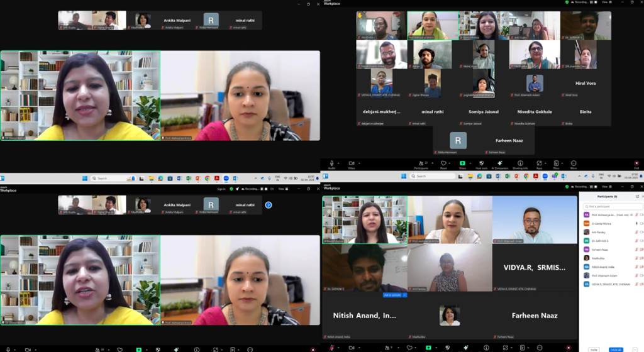Pop out the Participants (9) panel
The image size is (644, 352).
pos(637,197)
